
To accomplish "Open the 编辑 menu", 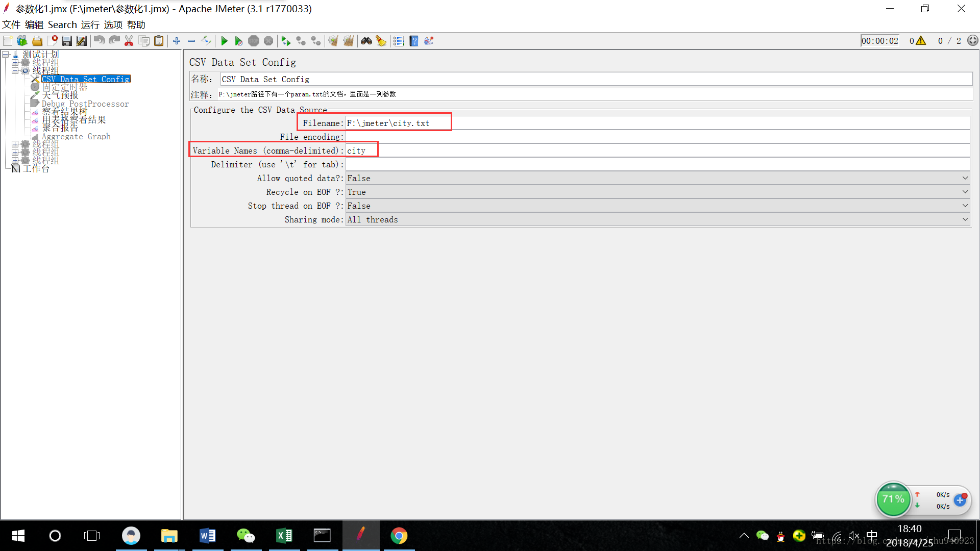I will click(34, 24).
